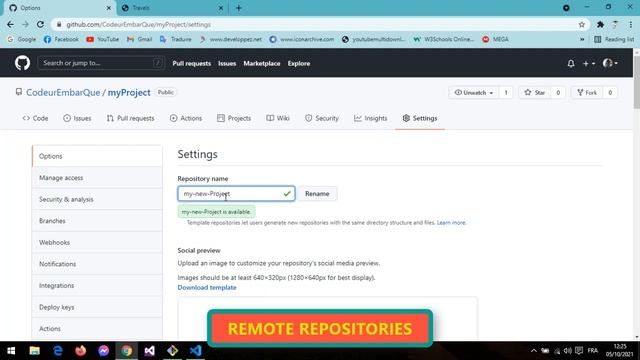Viewport: 640px width, 360px height.
Task: Switch to the Projects tab
Action: coord(234,118)
